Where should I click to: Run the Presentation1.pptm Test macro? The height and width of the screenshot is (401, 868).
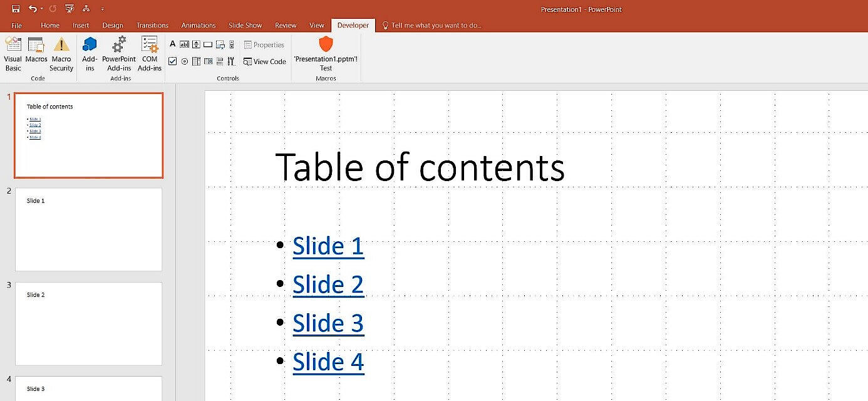(326, 54)
